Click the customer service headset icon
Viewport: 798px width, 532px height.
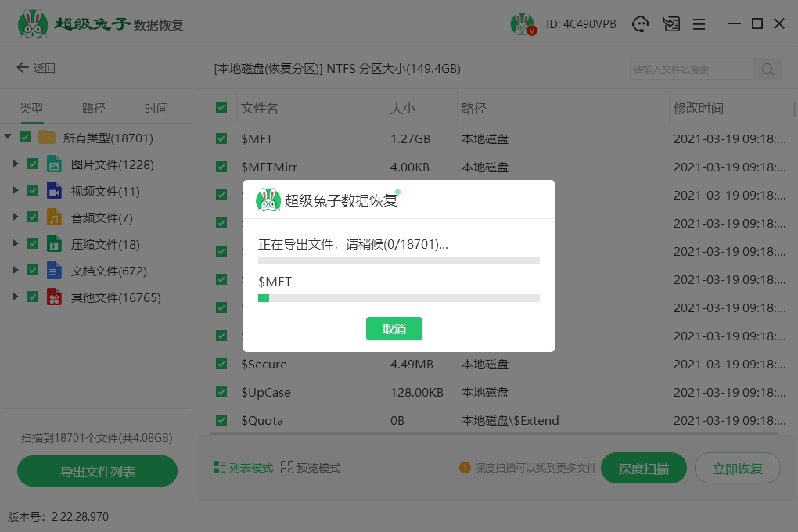pyautogui.click(x=641, y=24)
